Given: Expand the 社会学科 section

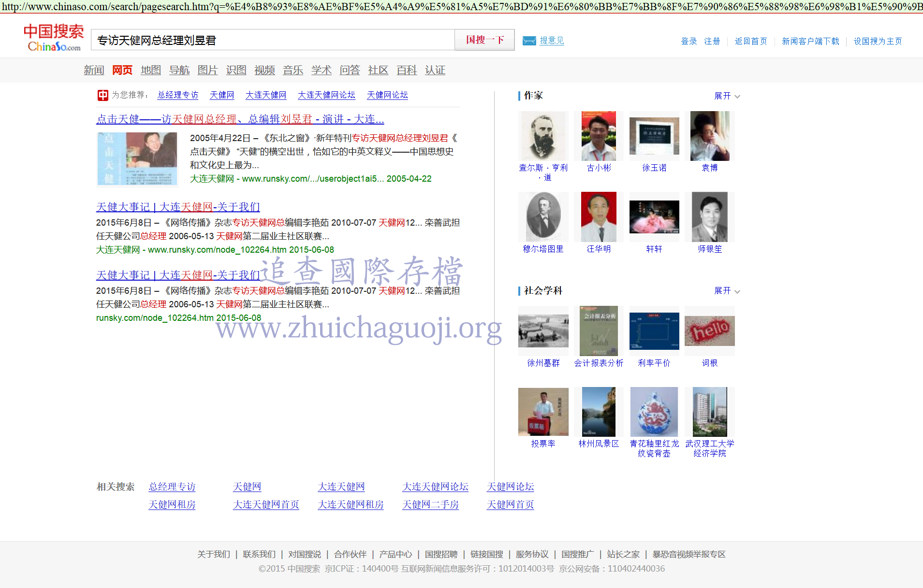Looking at the screenshot, I should coord(727,291).
